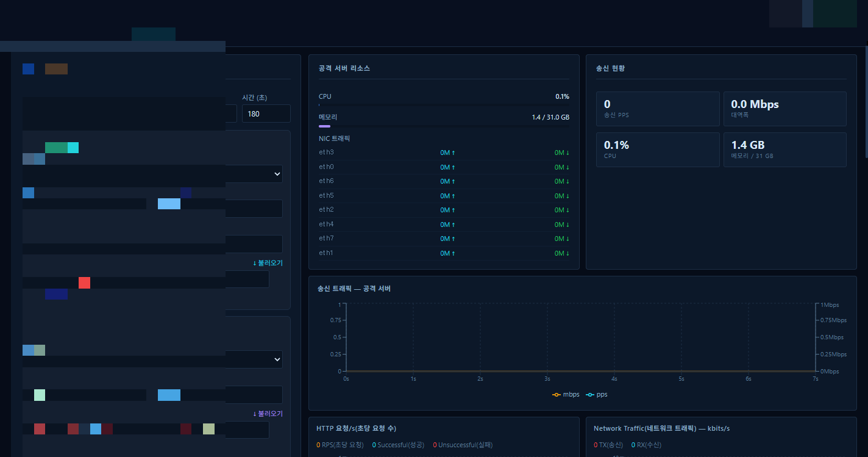This screenshot has width=868, height=457.
Task: Click the HTTP 요청/s(초당 요청 수) heading
Action: [x=357, y=428]
